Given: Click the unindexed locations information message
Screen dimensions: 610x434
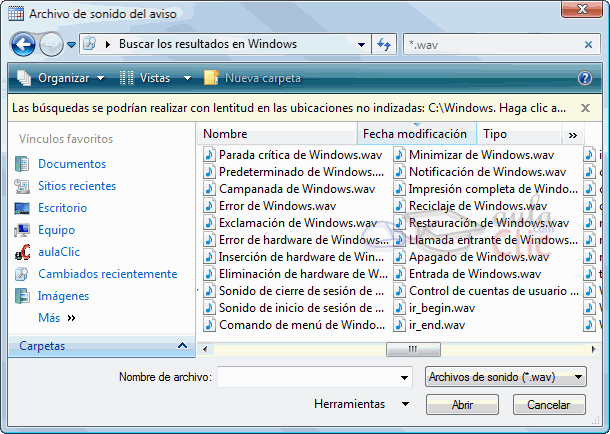Looking at the screenshot, I should (x=289, y=108).
